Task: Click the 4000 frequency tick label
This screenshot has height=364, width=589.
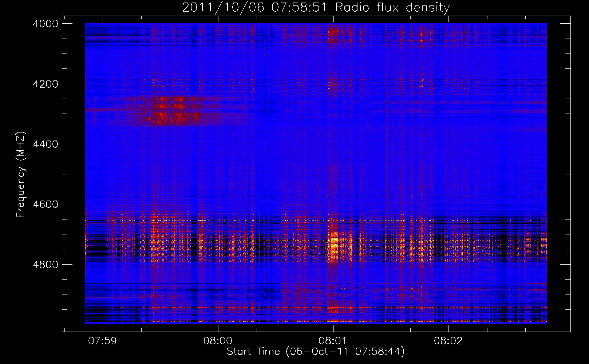Action: [x=45, y=24]
